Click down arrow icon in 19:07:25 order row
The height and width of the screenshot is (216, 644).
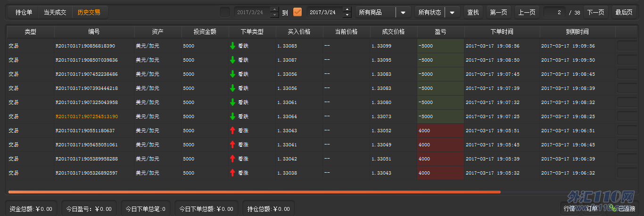pos(232,116)
